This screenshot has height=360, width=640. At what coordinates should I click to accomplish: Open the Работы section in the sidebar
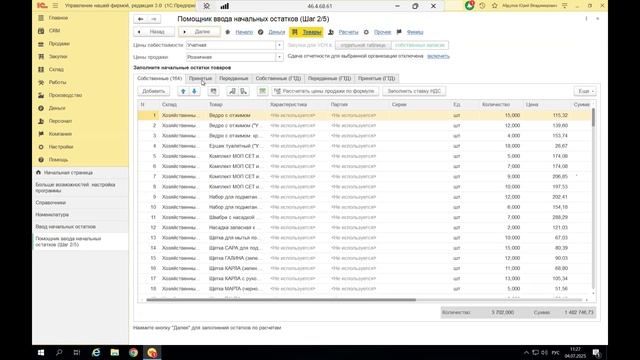[x=57, y=82]
